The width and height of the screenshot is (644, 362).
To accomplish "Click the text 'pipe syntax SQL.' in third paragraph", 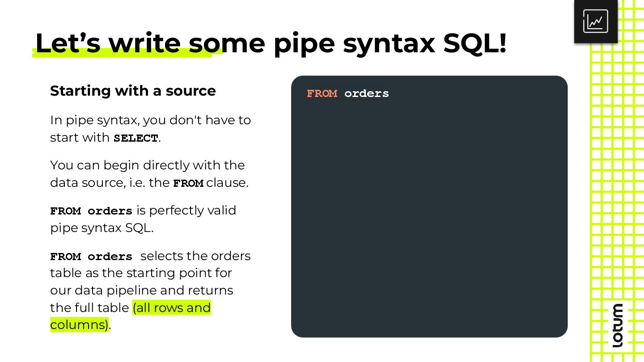I will click(x=102, y=228).
